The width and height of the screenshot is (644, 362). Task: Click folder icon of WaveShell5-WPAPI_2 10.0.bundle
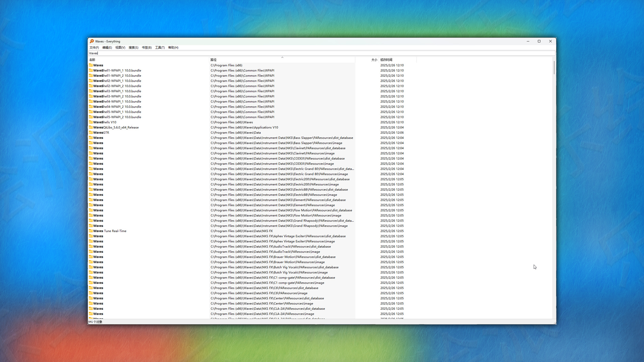tap(91, 117)
